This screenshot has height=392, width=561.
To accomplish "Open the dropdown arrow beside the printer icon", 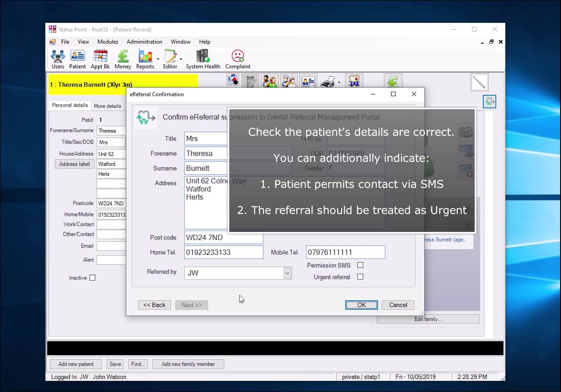I will click(x=338, y=82).
